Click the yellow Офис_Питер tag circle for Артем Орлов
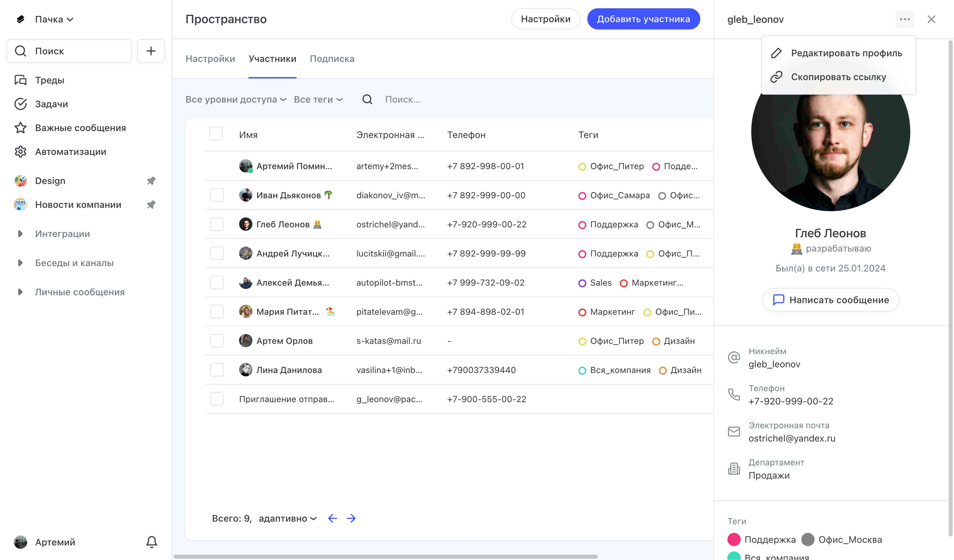Viewport: 954px width, 560px height. click(x=582, y=341)
